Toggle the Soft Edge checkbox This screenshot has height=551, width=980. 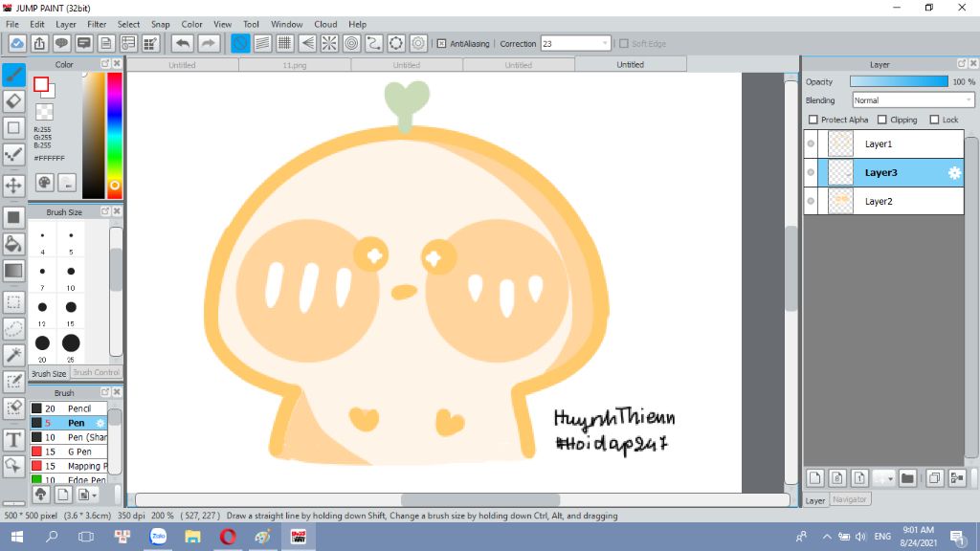point(624,44)
